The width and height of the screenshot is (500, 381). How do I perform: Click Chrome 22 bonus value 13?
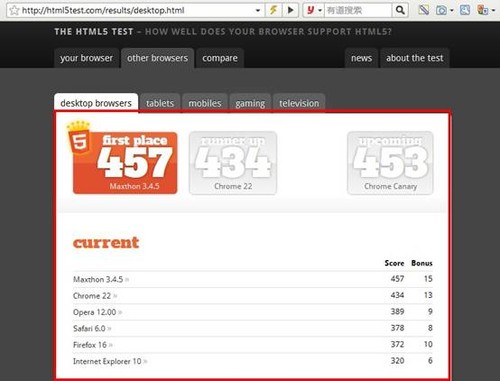click(x=428, y=295)
